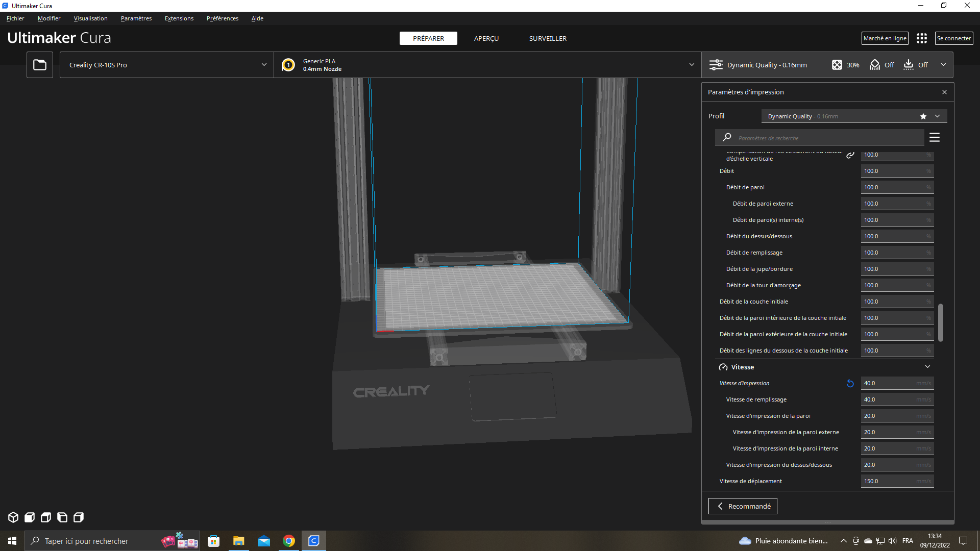Edit the Vitesse de déplacement value
Screen dimensions: 980x551
[x=897, y=481]
